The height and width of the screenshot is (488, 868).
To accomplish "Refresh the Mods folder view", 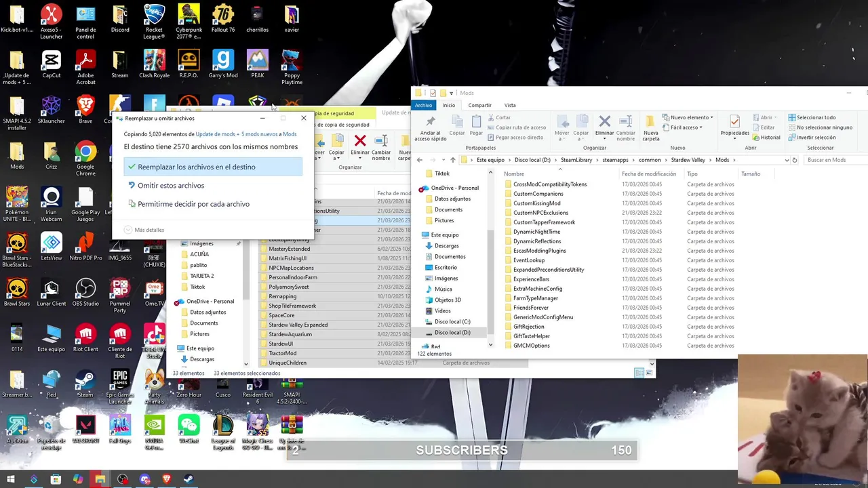I will pyautogui.click(x=794, y=160).
